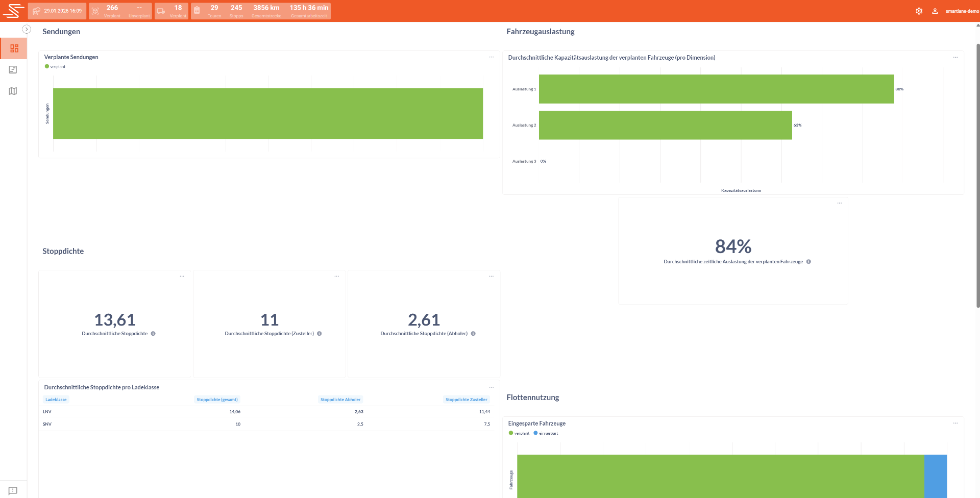
Task: Sort table by Stoppdichte (gesamt) column
Action: (217, 400)
